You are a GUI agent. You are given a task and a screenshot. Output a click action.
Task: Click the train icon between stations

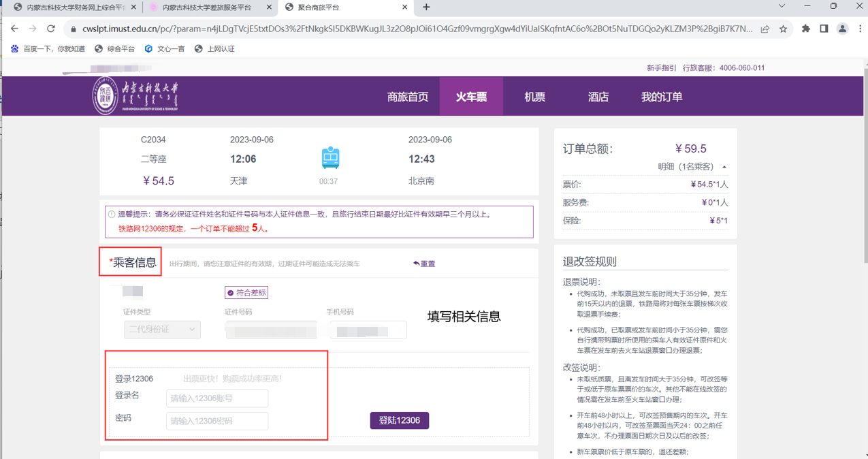(330, 157)
